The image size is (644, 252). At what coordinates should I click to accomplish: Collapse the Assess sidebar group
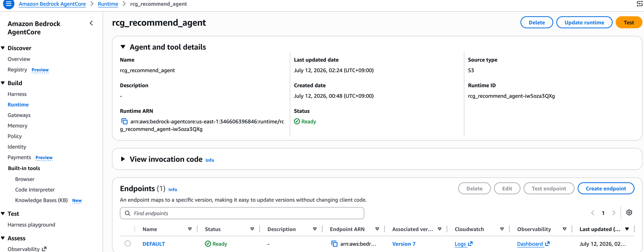tap(3, 238)
